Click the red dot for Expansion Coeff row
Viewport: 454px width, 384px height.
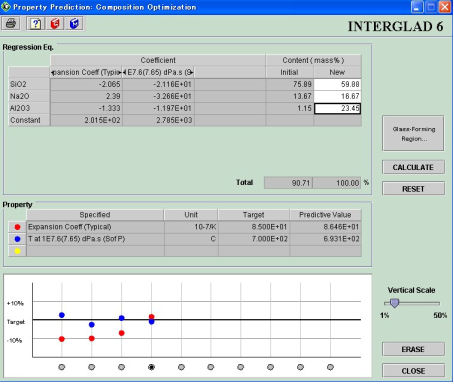[x=17, y=227]
